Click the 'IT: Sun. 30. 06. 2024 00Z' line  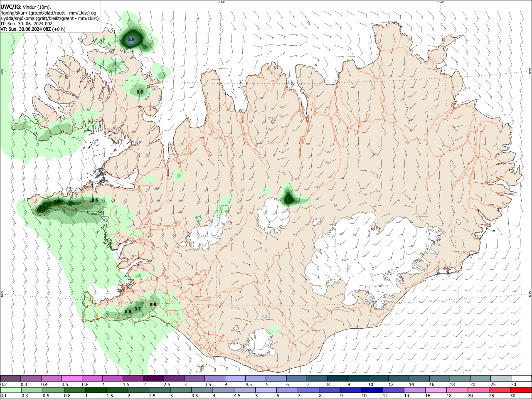pos(27,24)
